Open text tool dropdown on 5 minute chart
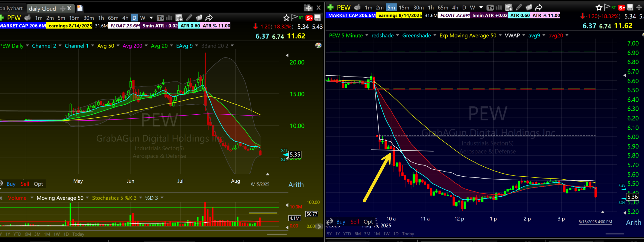This screenshot has height=242, width=644. pos(490,8)
